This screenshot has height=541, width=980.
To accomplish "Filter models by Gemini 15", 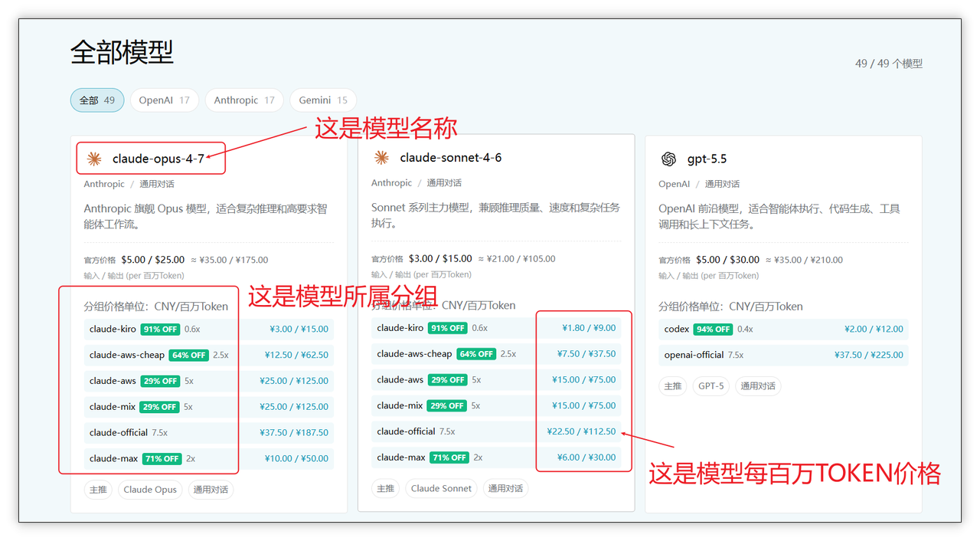I will point(323,100).
